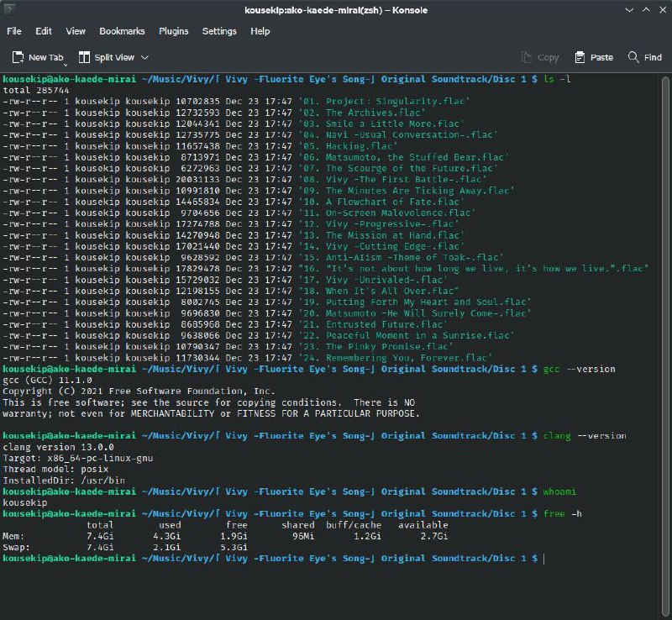This screenshot has height=620, width=672.
Task: Open the Plugins menu
Action: tap(174, 31)
